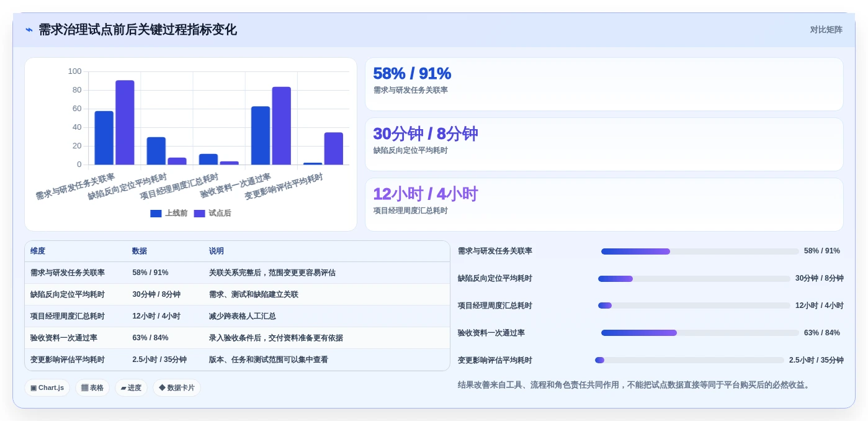Select the 30分钟 / 8分钟 metric card

[604, 145]
